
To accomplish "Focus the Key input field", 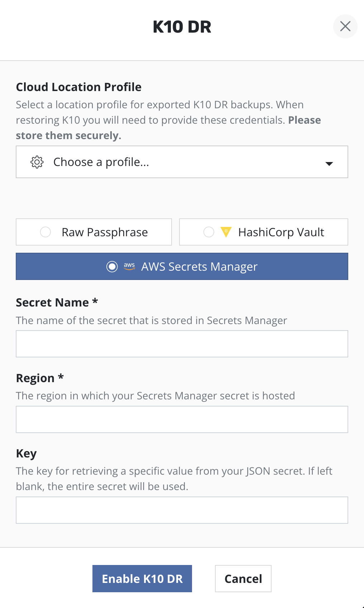I will click(x=182, y=510).
